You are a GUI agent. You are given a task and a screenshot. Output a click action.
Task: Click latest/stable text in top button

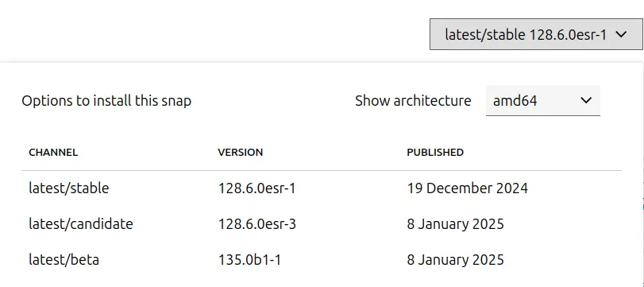pos(485,34)
